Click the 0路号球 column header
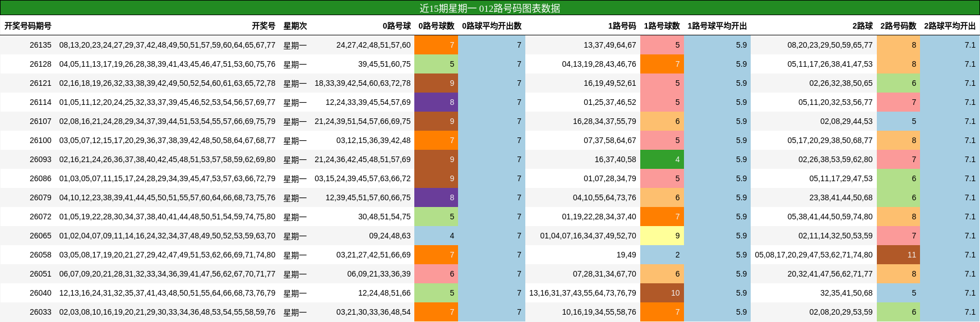Image resolution: width=980 pixels, height=322 pixels. click(397, 26)
